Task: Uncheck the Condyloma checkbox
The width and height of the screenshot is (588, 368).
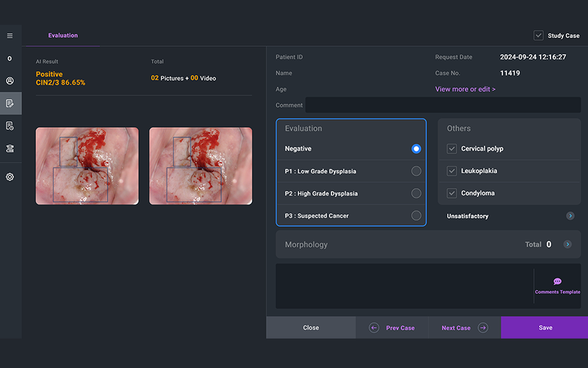Action: click(452, 193)
